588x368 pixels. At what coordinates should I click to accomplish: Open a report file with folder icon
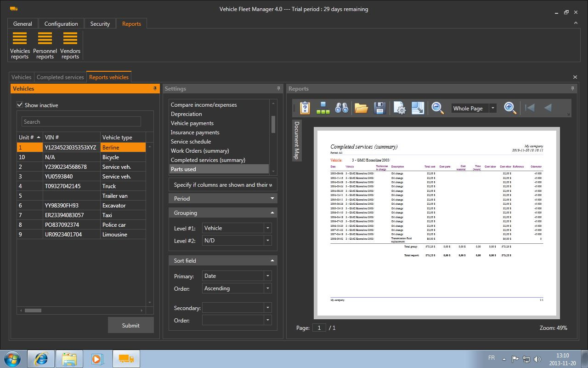(x=362, y=108)
